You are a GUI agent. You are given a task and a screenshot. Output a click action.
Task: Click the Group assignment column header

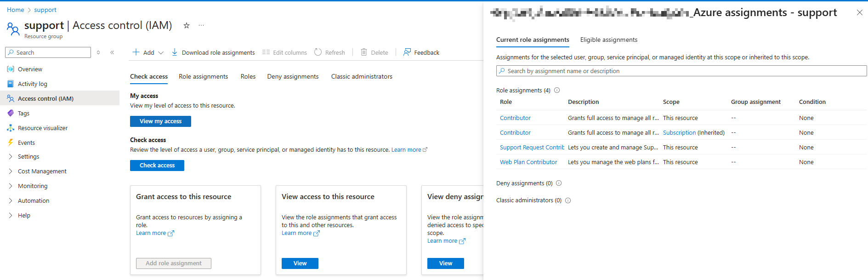(756, 102)
